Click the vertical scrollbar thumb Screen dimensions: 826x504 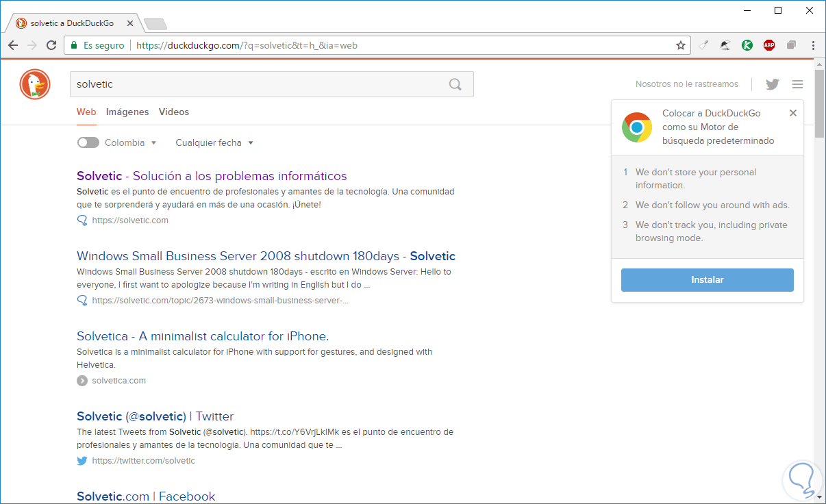[x=819, y=104]
